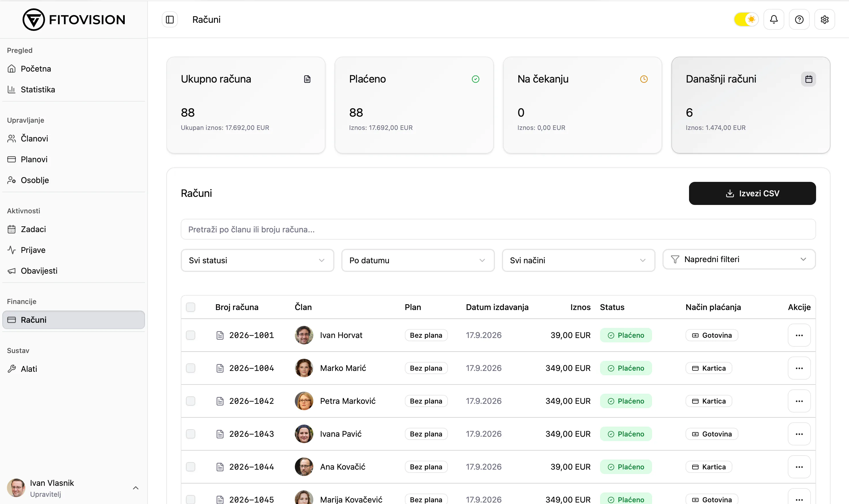
Task: Open Zadaci in sidebar
Action: click(73, 229)
